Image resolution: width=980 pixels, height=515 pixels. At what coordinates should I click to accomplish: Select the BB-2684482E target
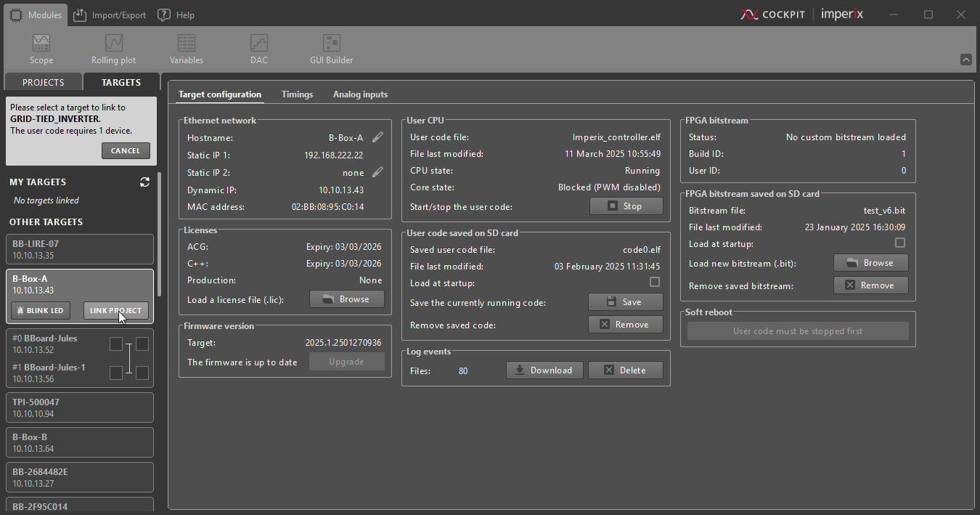[x=80, y=477]
